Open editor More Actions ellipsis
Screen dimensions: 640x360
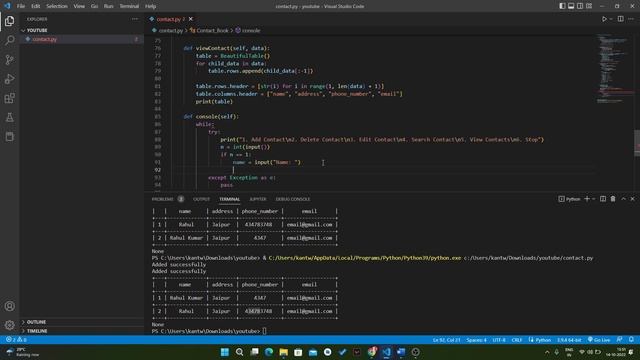coord(631,19)
